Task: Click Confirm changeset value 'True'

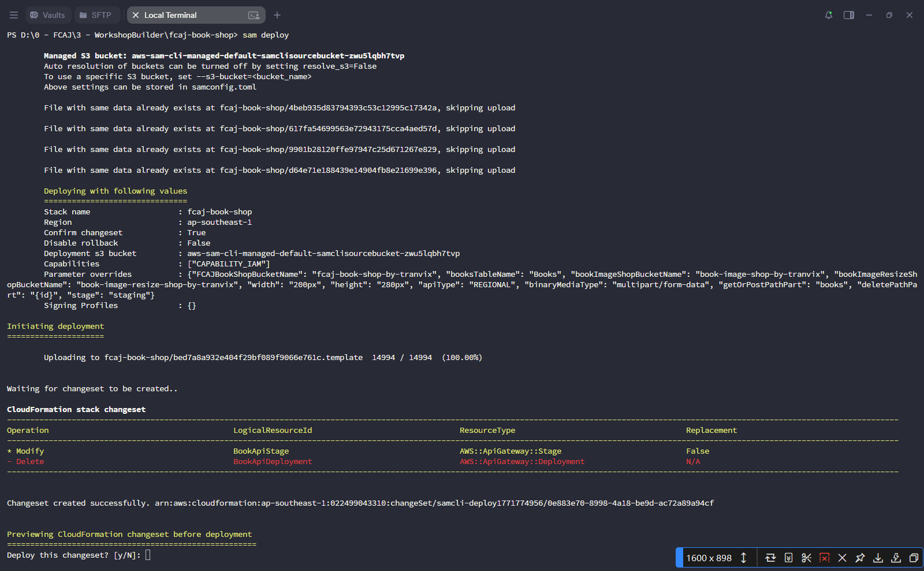Action: tap(196, 232)
